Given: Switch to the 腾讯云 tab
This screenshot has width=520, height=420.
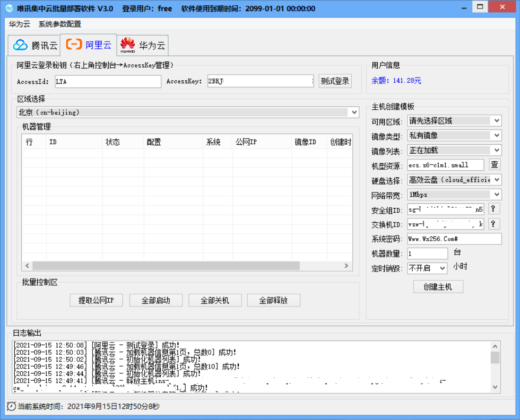Looking at the screenshot, I should click(34, 45).
